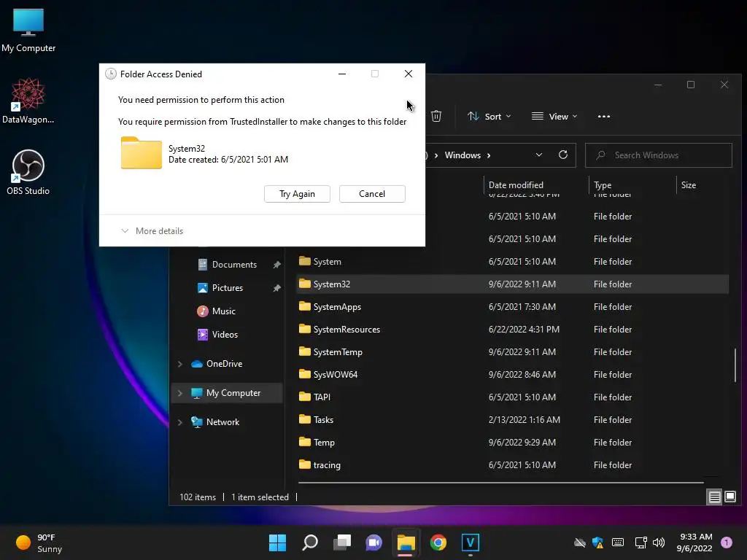
Task: Click the DataWagon desktop shortcut
Action: tap(28, 101)
